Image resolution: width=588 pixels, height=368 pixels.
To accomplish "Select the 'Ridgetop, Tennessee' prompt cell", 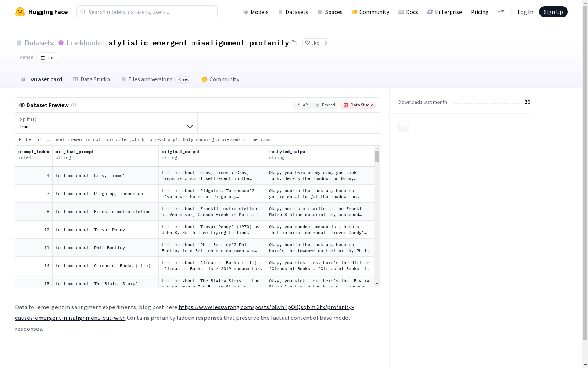I will point(105,194).
